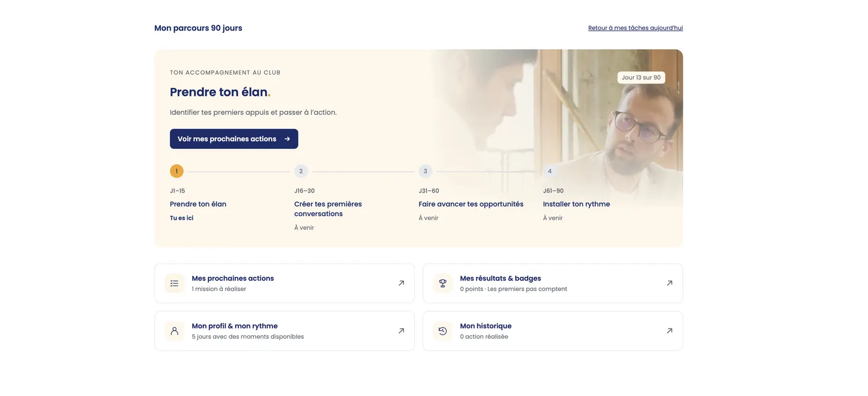Click the J31–60 period label
The height and width of the screenshot is (396, 868).
[429, 191]
